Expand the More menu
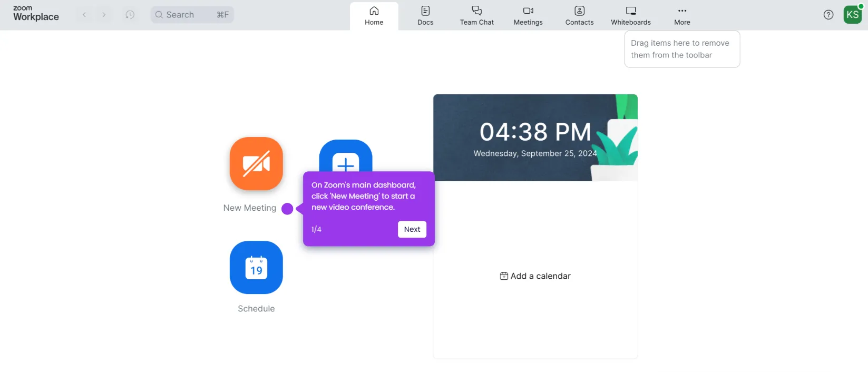This screenshot has width=868, height=372. (x=682, y=16)
